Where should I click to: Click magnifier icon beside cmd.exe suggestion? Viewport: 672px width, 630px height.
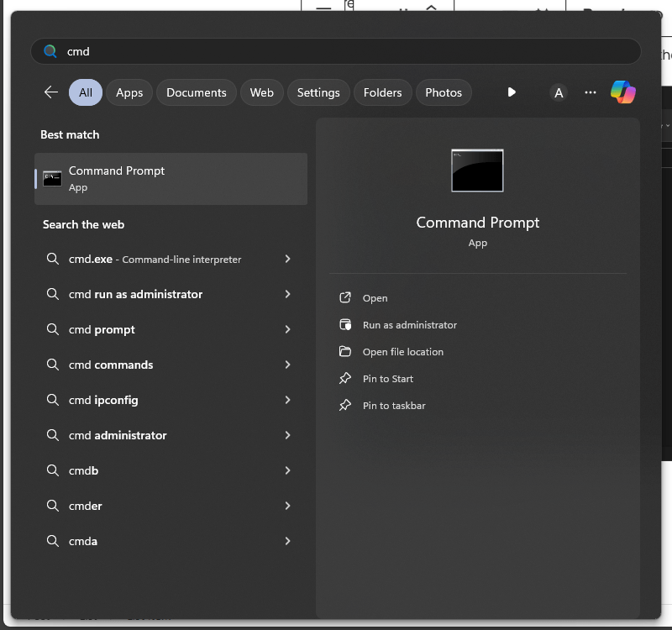pyautogui.click(x=53, y=259)
